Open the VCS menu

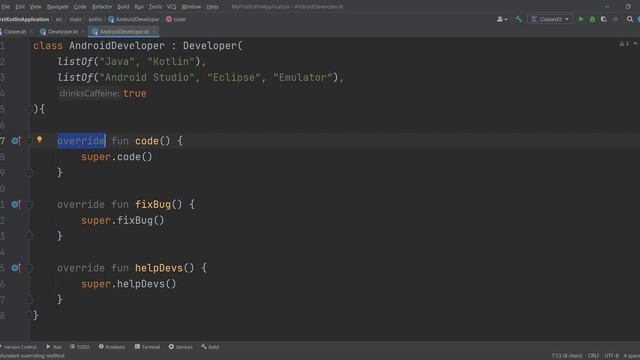[x=171, y=7]
